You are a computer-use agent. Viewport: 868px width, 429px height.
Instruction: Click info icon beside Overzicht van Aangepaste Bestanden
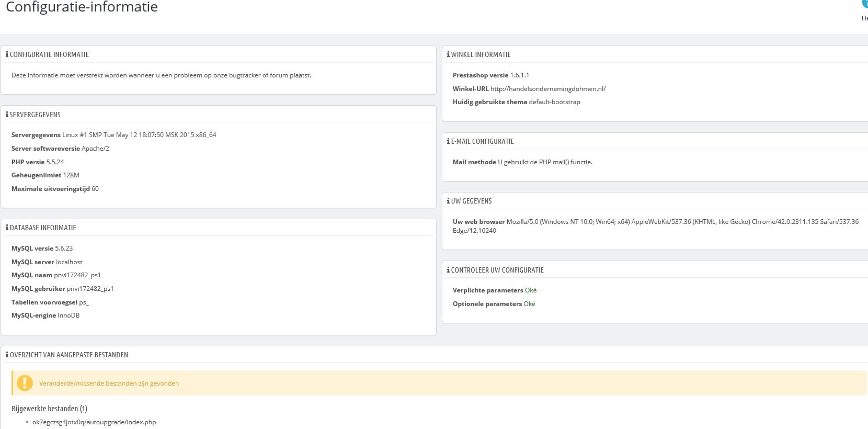tap(7, 355)
